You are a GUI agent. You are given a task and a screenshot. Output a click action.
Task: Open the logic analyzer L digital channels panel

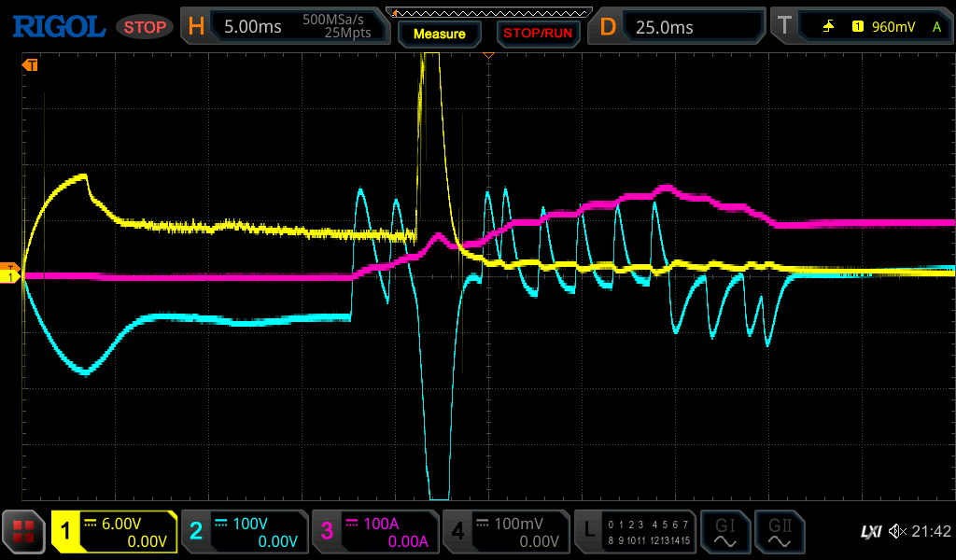tap(635, 532)
